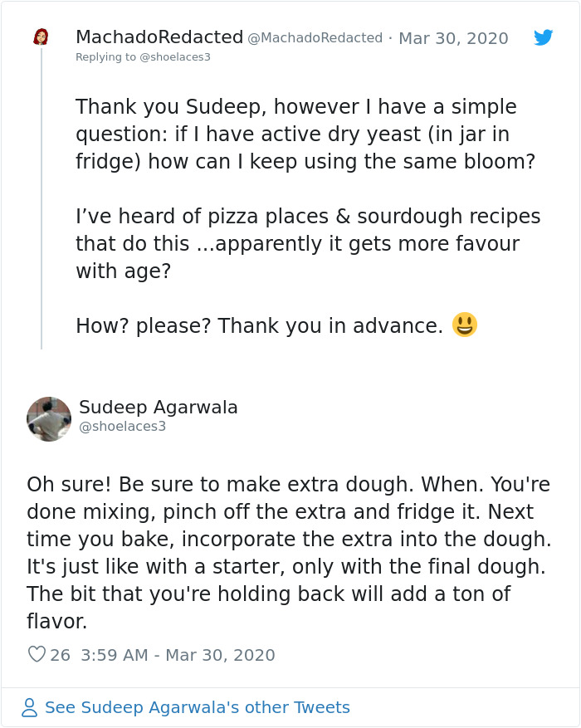This screenshot has height=728, width=581.
Task: Open the Twitter logo to view on Twitter
Action: click(x=544, y=38)
